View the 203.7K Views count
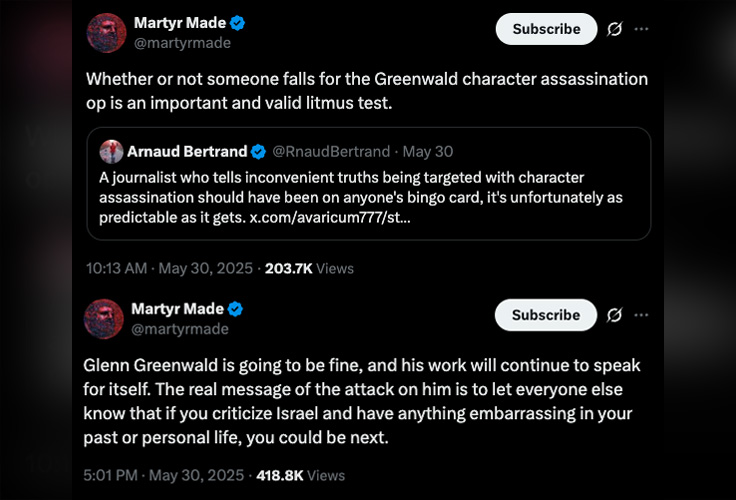Image resolution: width=736 pixels, height=500 pixels. coord(309,268)
